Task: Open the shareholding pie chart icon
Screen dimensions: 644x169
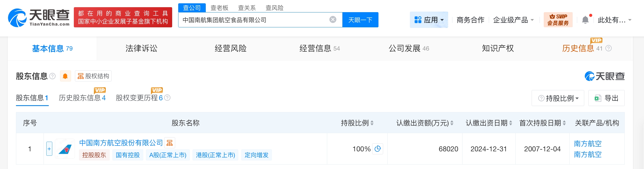Action: [x=378, y=149]
